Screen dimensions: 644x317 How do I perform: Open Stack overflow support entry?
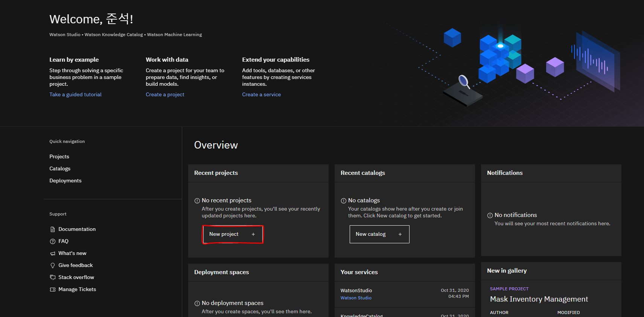coord(76,277)
